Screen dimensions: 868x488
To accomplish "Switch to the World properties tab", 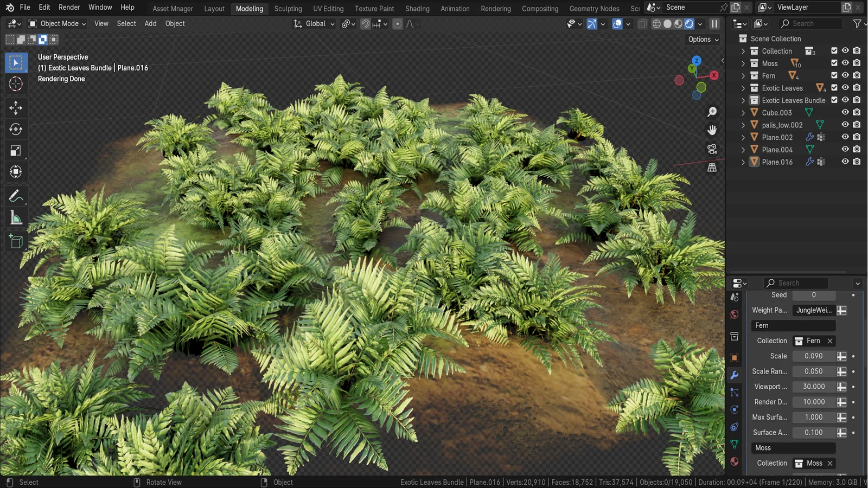I will 735,314.
